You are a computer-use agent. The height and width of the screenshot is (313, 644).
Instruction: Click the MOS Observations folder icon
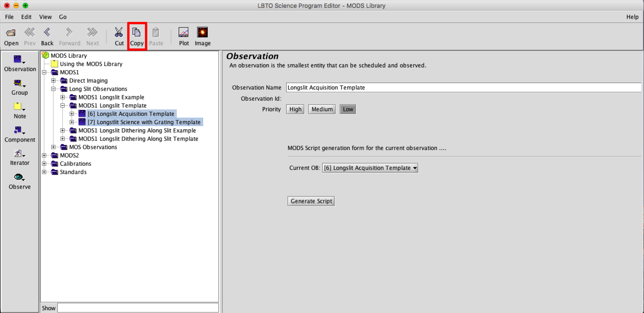[x=64, y=147]
